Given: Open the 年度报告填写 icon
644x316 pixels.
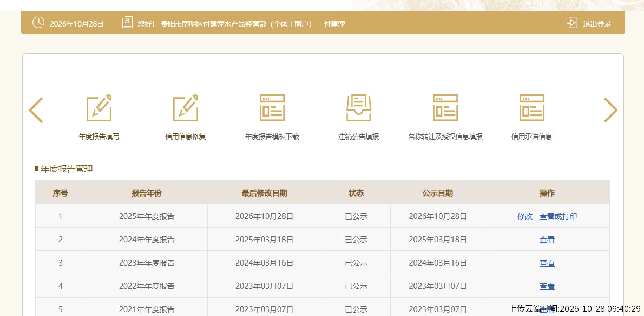Looking at the screenshot, I should pos(99,108).
